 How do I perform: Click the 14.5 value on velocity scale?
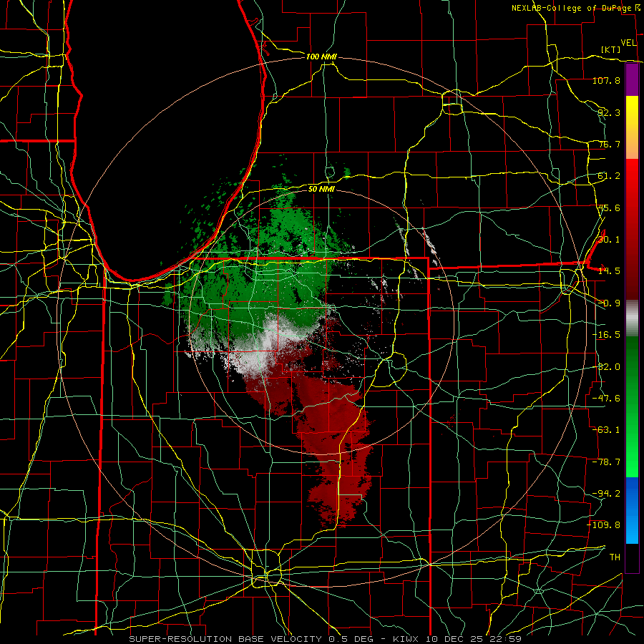(609, 271)
